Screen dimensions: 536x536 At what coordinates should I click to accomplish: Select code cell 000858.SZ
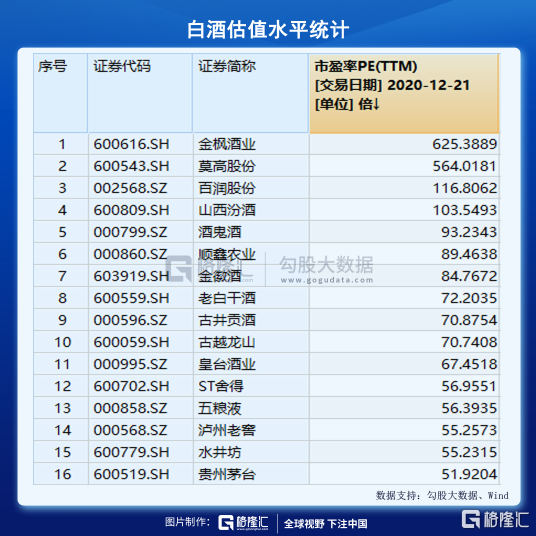140,408
